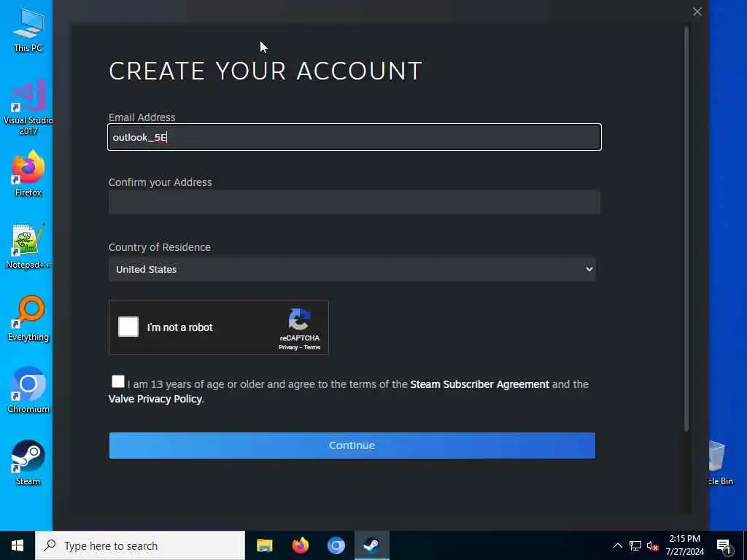This screenshot has width=747, height=560.
Task: Launch Firefox from the desktop shortcut
Action: pyautogui.click(x=28, y=172)
